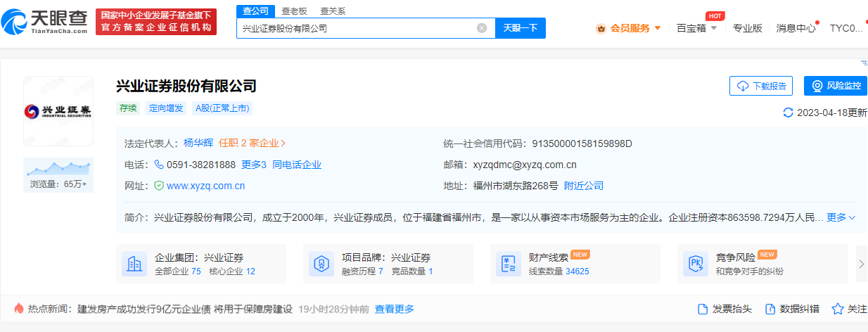Open the news headline about 建发房产
The width and height of the screenshot is (868, 332).
click(184, 309)
